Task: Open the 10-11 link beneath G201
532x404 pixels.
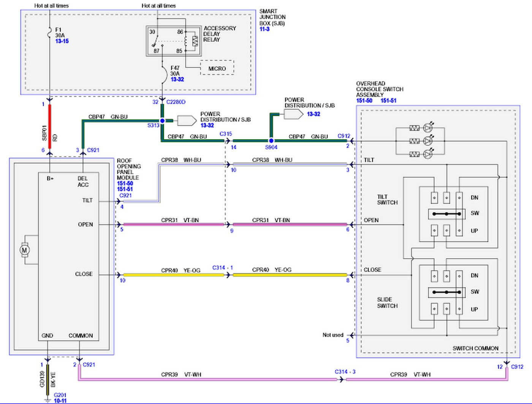Action: point(60,401)
